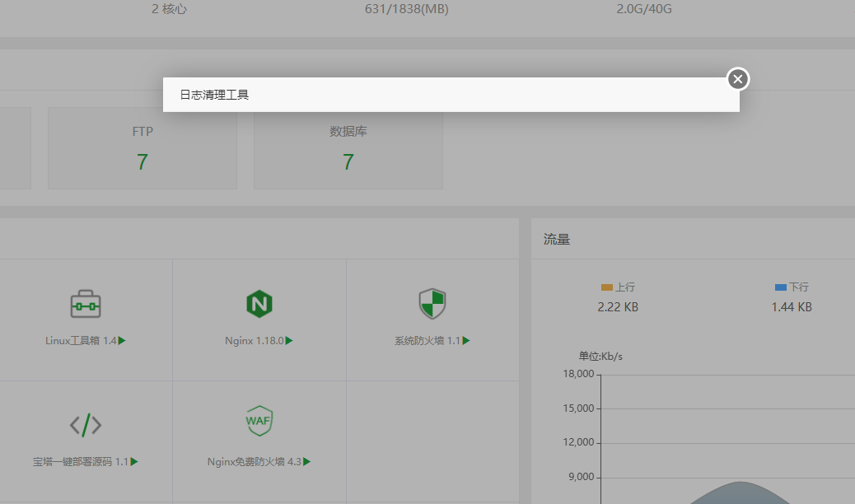Click the 18,000 axis label
This screenshot has height=504, width=855.
point(578,374)
